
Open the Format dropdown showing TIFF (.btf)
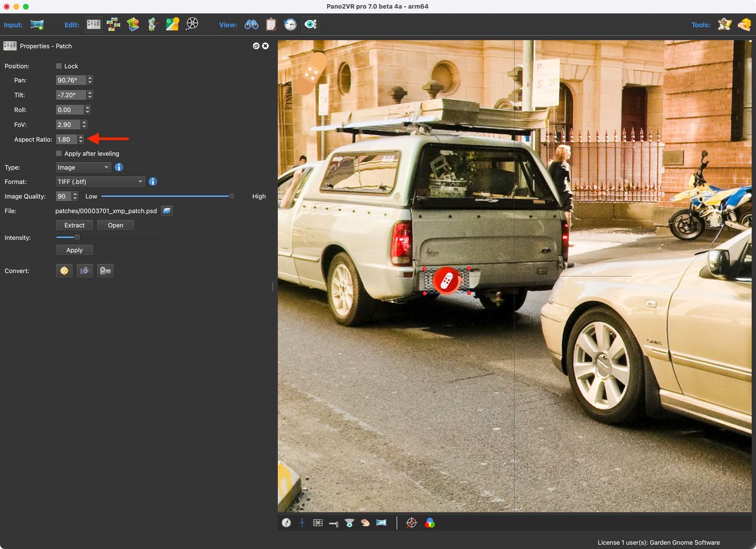(x=100, y=181)
